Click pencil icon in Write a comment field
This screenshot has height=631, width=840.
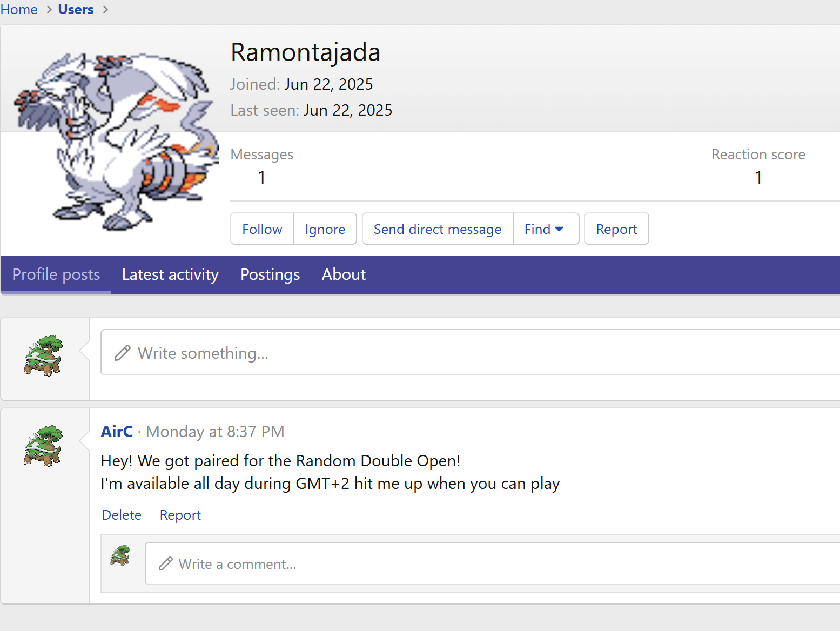[166, 563]
